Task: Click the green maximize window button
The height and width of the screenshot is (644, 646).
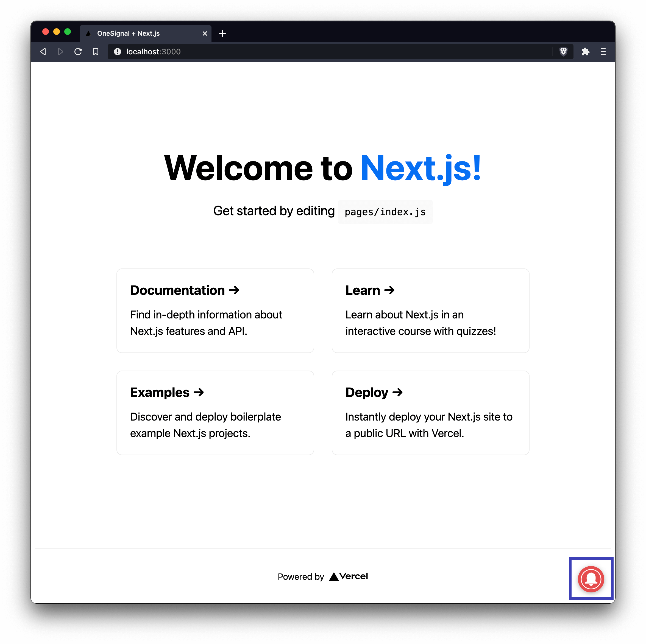Action: (x=68, y=31)
